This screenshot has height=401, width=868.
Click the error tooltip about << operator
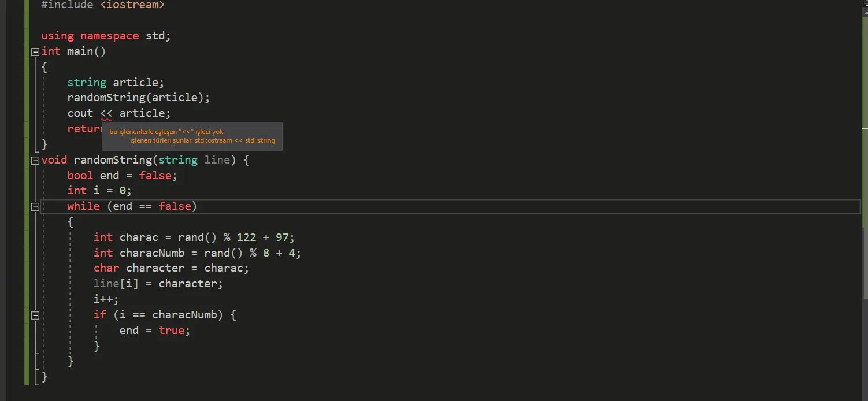pos(192,136)
